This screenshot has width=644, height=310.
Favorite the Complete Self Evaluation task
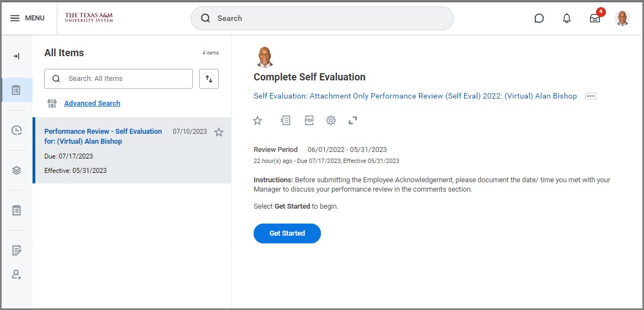tap(257, 121)
